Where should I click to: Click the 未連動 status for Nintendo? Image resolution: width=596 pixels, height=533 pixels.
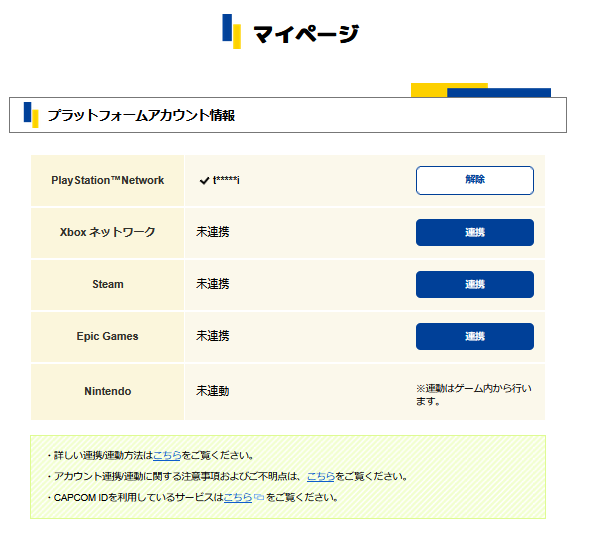[212, 391]
